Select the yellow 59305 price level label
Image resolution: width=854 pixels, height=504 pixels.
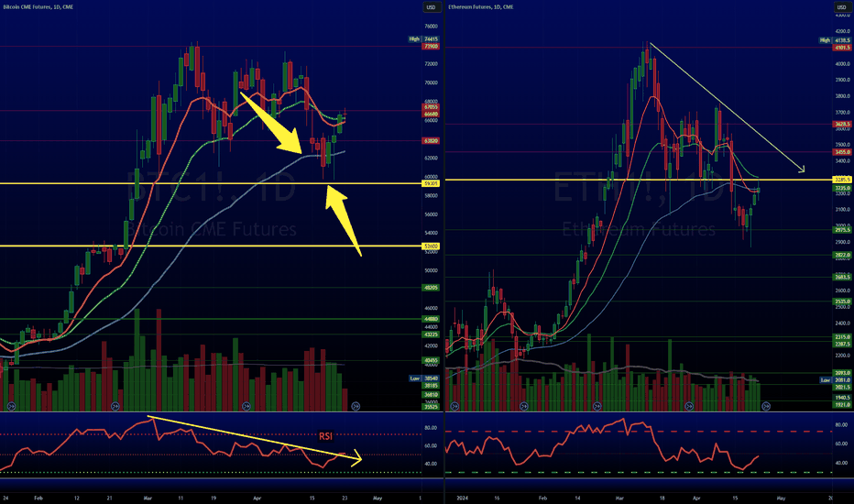[x=431, y=183]
